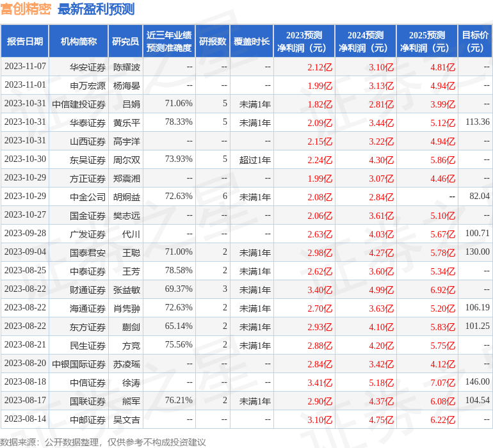The image size is (493, 448).
Task: Click 2023 forecast 3.10亿 in 中邮证券 row
Action: [319, 420]
